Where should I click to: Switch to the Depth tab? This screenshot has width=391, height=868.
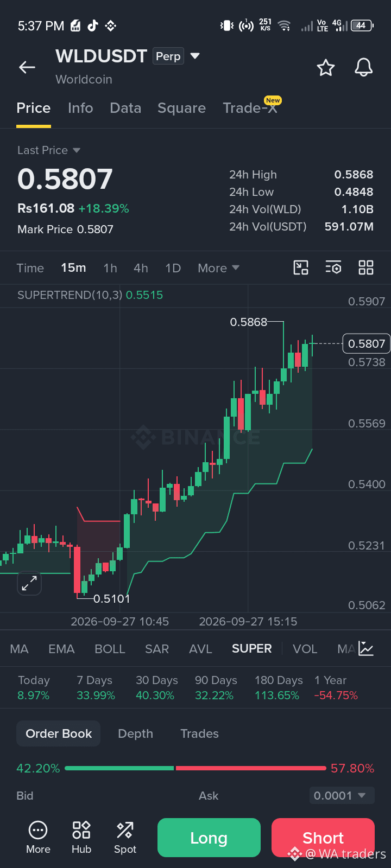[x=136, y=733]
